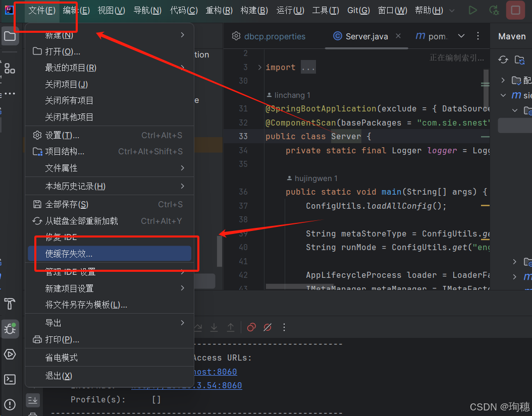
Task: Toggle 省电模式 power save mode
Action: point(110,358)
